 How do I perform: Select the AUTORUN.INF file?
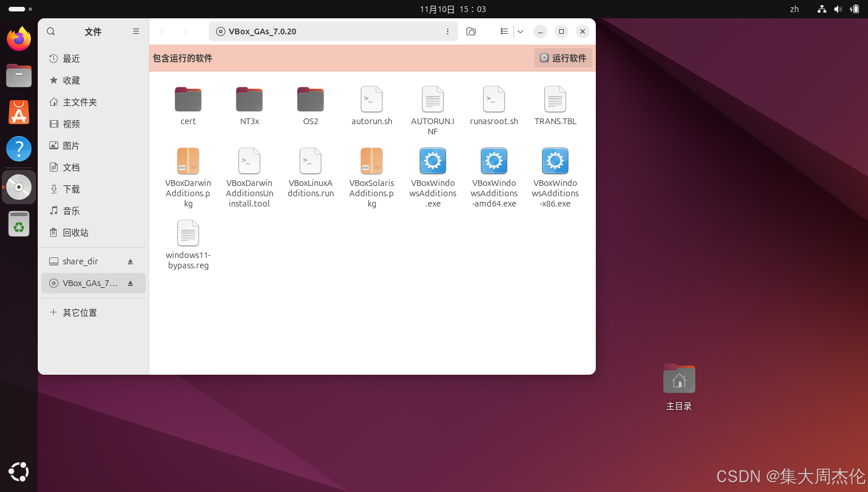[x=433, y=110]
